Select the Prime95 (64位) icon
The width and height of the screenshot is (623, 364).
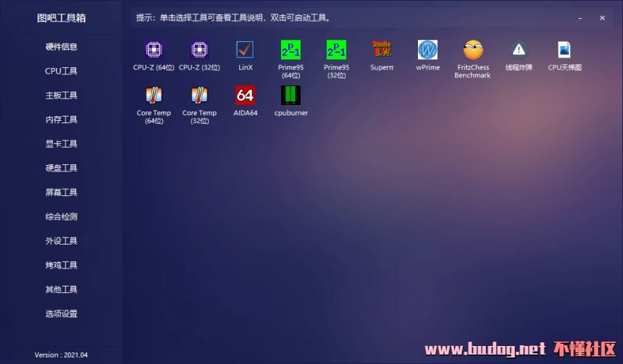click(x=290, y=50)
